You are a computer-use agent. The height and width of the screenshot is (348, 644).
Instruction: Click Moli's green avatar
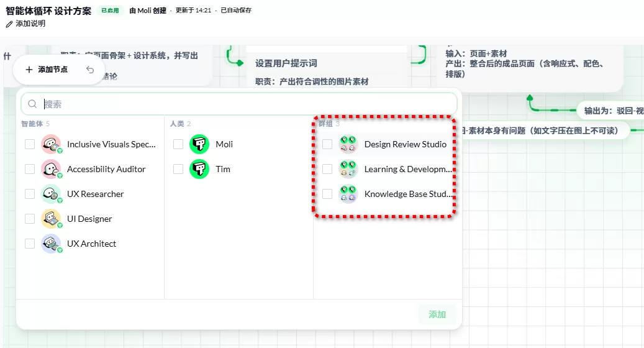click(199, 144)
